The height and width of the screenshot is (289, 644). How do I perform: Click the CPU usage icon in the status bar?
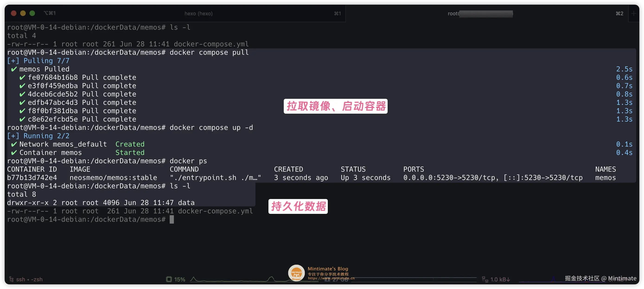(x=169, y=279)
